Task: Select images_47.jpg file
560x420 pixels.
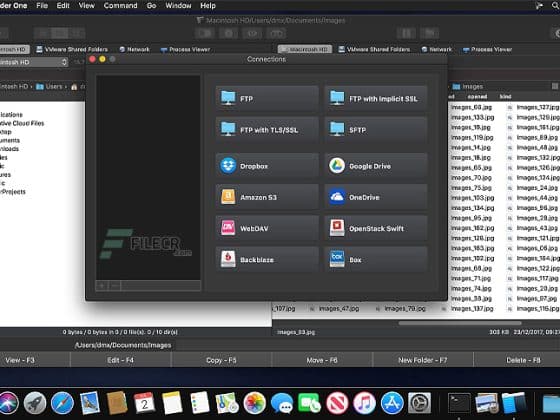Action: 339,308
